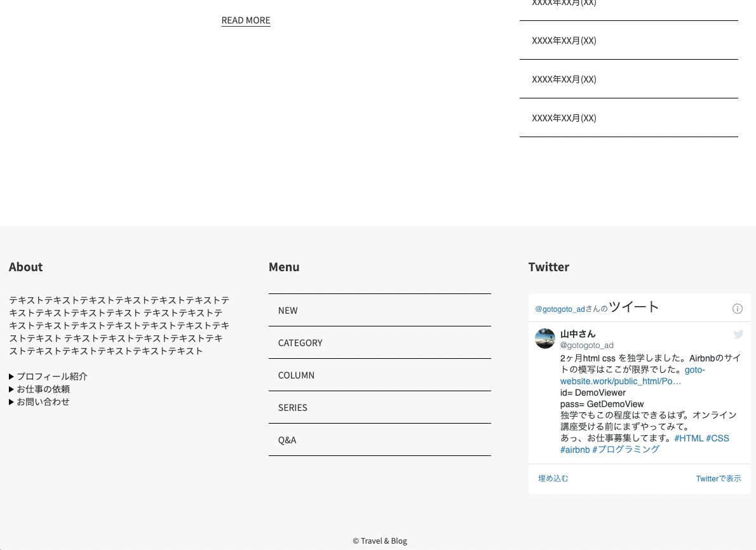Click the #HTML hashtag
The image size is (756, 550).
tap(689, 438)
